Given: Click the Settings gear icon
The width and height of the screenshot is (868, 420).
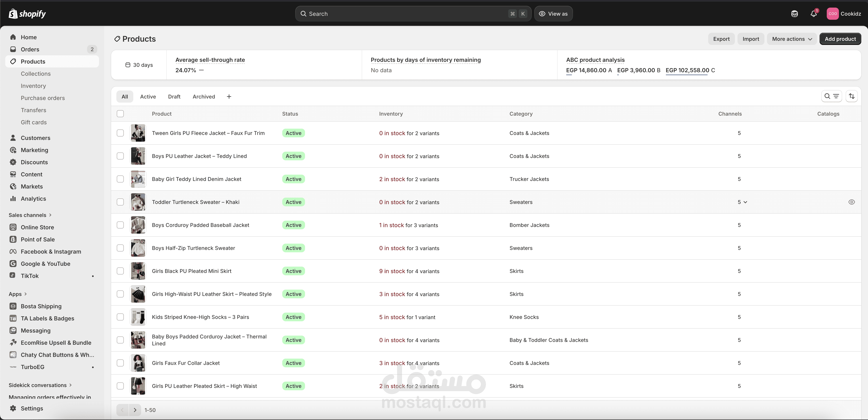Looking at the screenshot, I should pyautogui.click(x=13, y=408).
